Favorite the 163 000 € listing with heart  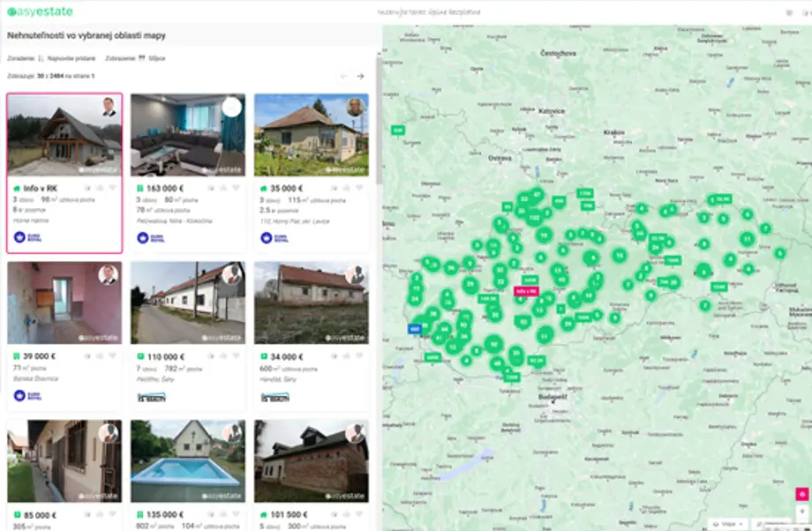click(236, 188)
